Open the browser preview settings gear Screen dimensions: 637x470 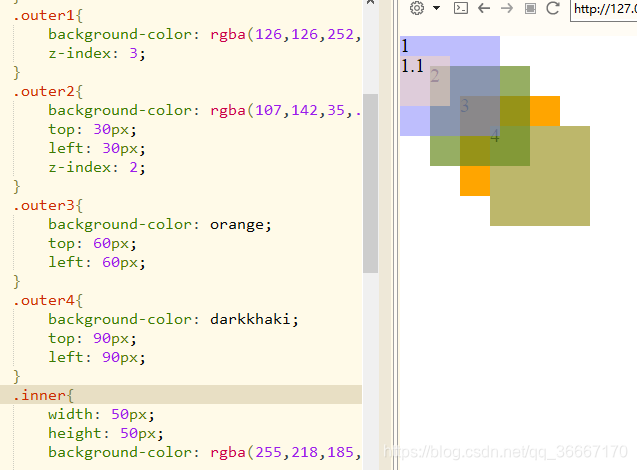tap(417, 8)
